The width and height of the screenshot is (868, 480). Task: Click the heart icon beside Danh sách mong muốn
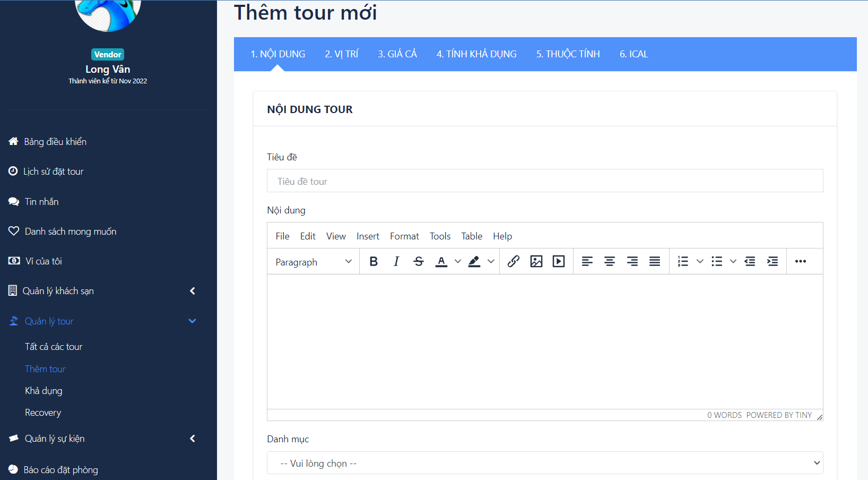[x=14, y=231]
